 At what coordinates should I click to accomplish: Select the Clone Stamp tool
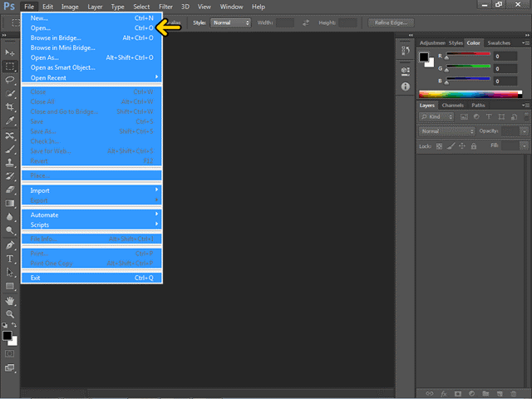click(10, 163)
